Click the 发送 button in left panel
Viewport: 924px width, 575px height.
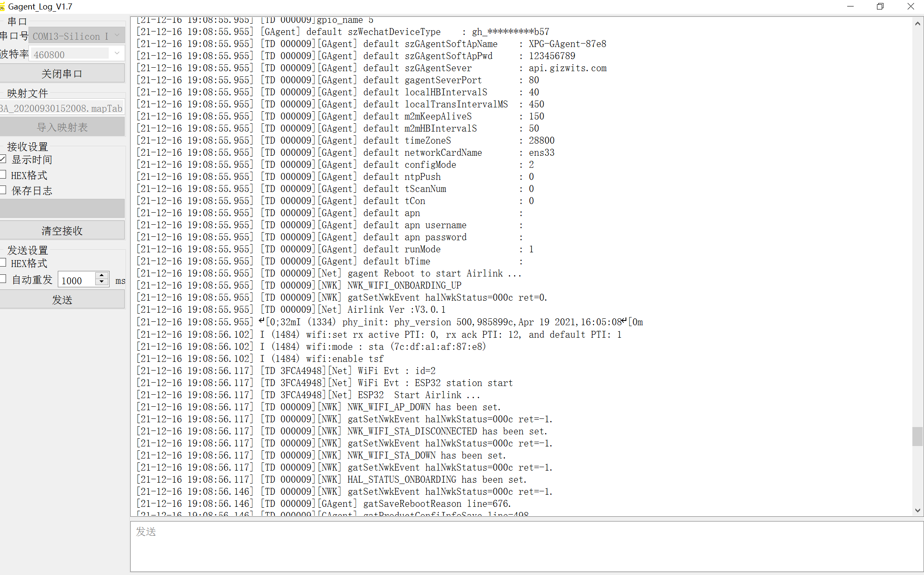[x=62, y=299]
